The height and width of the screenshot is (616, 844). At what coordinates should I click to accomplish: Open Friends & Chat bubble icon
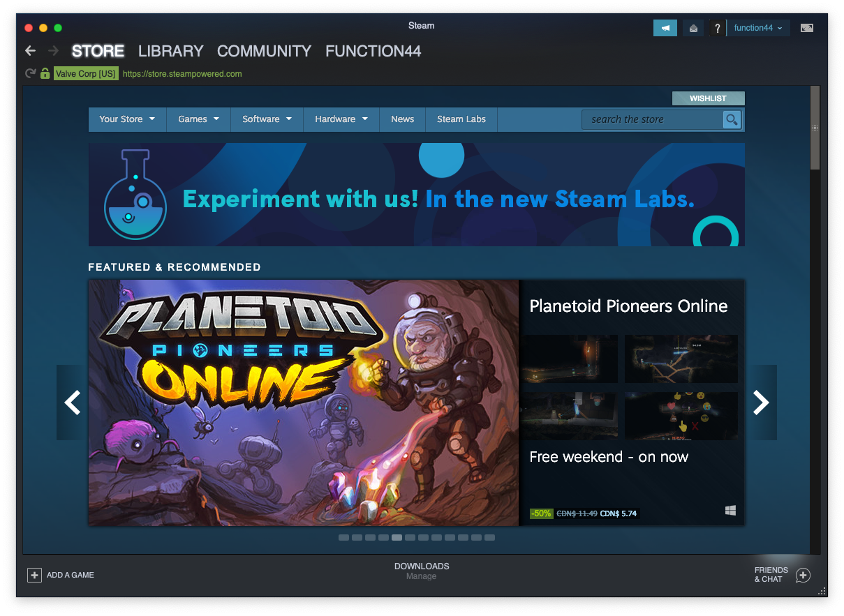click(x=803, y=575)
